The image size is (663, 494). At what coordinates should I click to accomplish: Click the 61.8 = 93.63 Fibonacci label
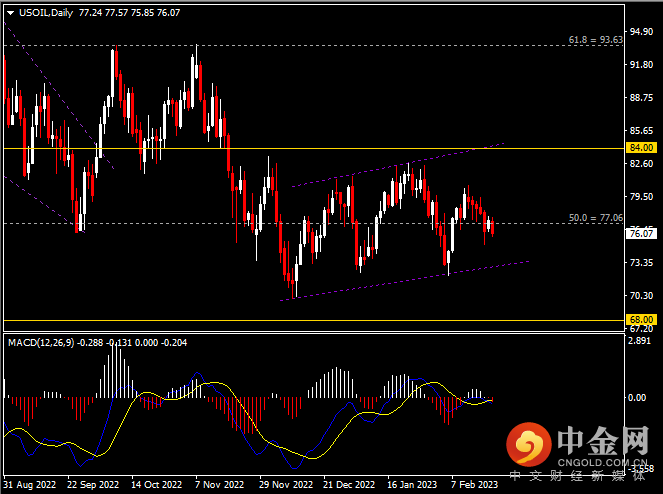(x=594, y=39)
